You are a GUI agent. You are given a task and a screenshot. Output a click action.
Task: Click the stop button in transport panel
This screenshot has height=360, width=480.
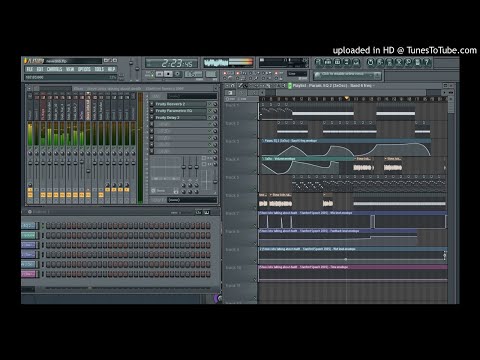click(x=168, y=74)
